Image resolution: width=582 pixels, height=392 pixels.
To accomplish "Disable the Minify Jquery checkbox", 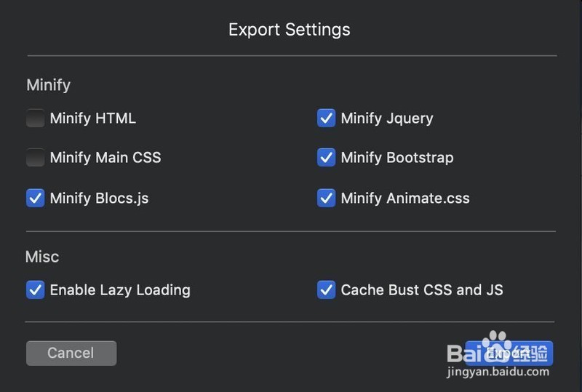I will click(x=327, y=118).
